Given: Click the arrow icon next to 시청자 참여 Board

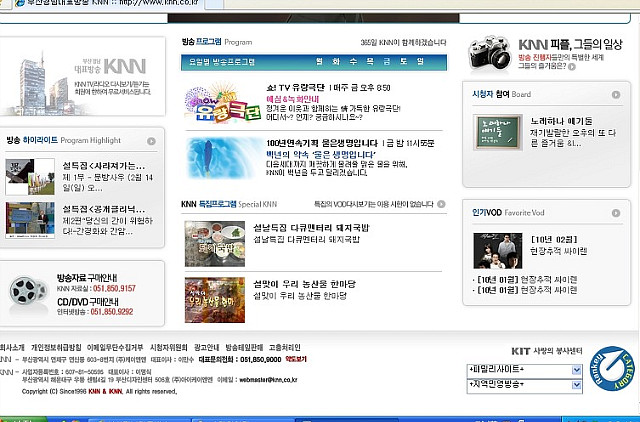Looking at the screenshot, I should point(616,95).
